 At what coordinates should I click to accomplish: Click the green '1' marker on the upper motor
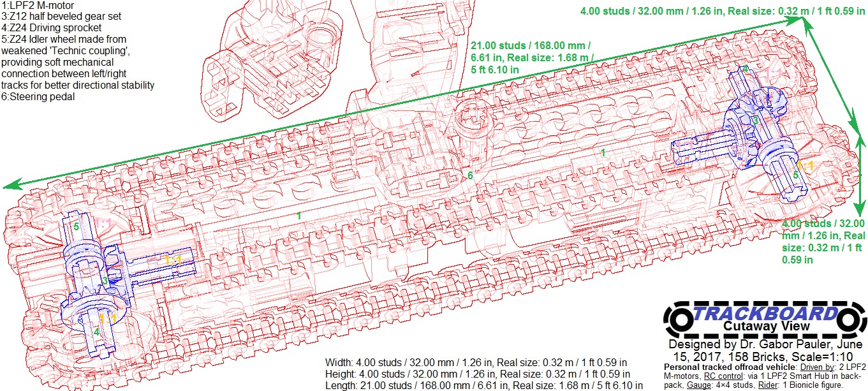603,152
